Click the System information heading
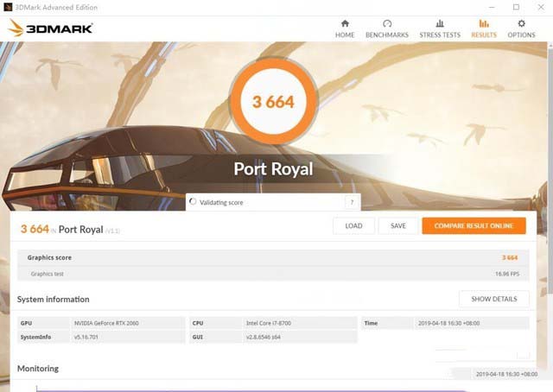Image resolution: width=553 pixels, height=392 pixels. point(54,300)
